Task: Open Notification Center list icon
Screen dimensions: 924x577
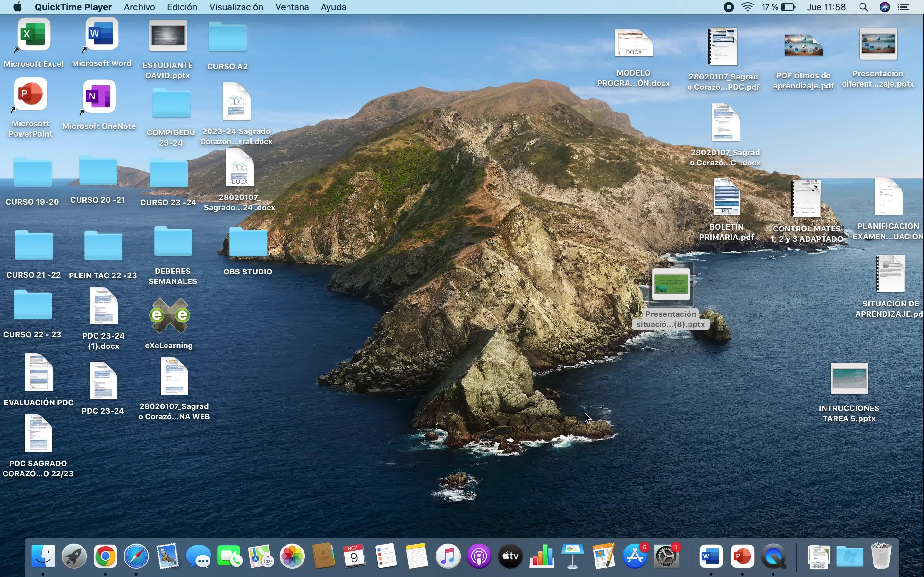Action: (x=903, y=7)
